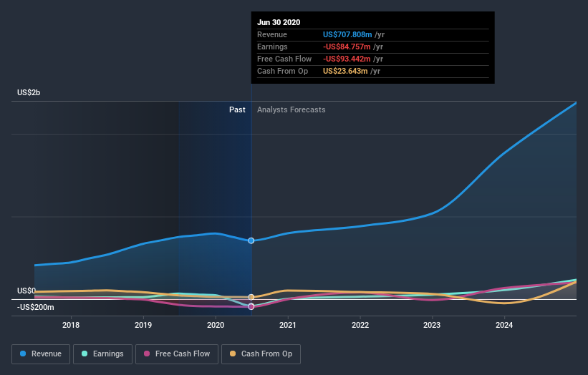
Task: Click the Earnings row label in tooltip
Action: pyautogui.click(x=272, y=47)
